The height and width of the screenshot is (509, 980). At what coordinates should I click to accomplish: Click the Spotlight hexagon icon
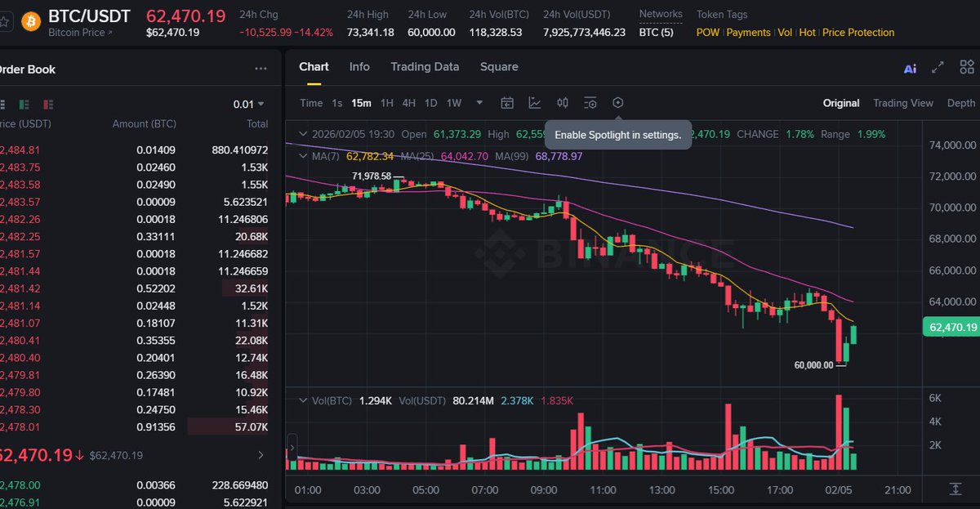(x=618, y=103)
